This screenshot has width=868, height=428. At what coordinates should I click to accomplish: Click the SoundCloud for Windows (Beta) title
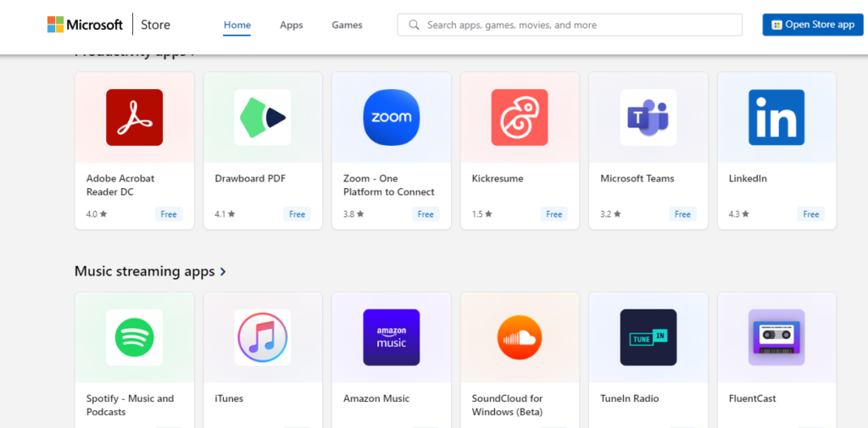pos(507,405)
